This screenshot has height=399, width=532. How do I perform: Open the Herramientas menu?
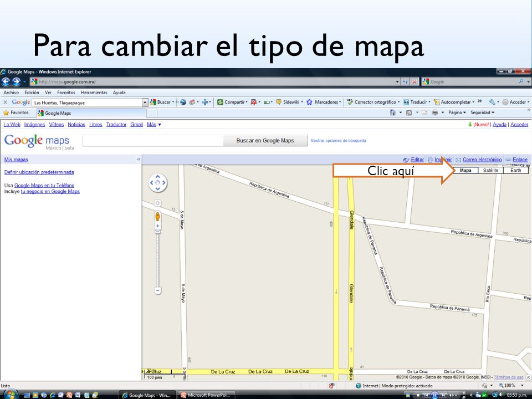(x=94, y=93)
